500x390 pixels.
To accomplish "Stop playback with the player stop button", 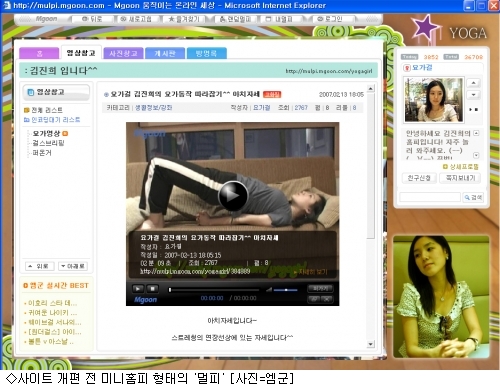I will [152, 288].
